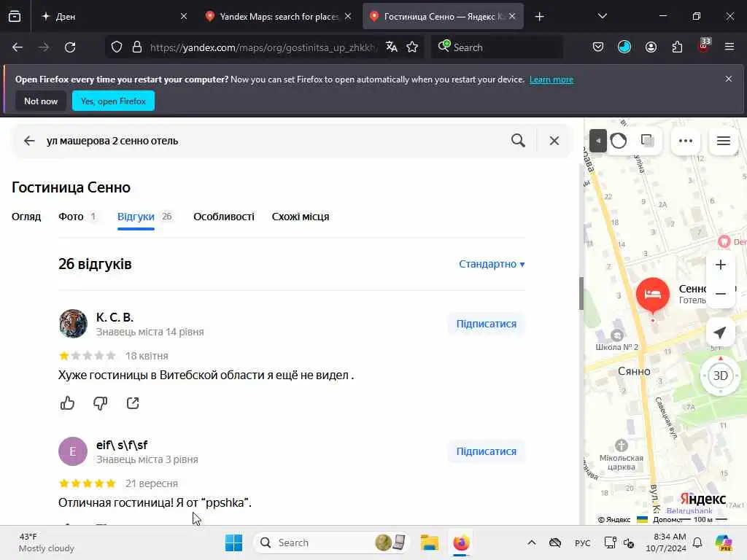Open the Особливості tab
The width and height of the screenshot is (747, 560).
pyautogui.click(x=224, y=217)
